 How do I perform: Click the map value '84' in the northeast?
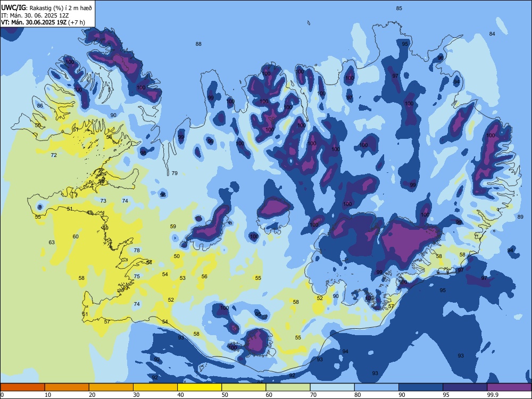coord(492,34)
